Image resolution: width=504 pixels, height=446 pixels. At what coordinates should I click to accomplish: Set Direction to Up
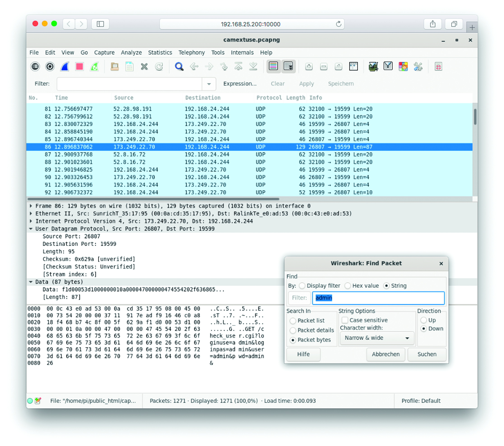[x=424, y=320]
